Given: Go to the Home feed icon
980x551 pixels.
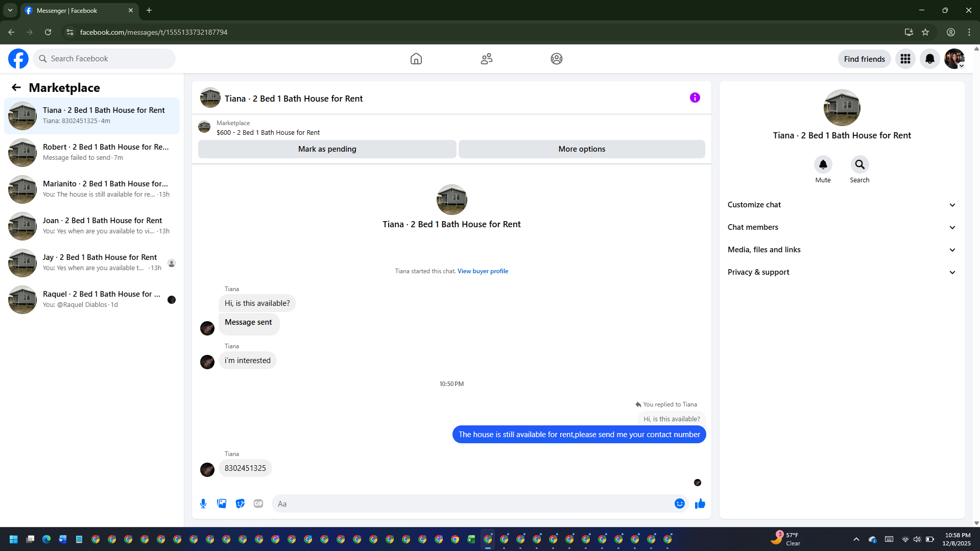Looking at the screenshot, I should pyautogui.click(x=416, y=59).
